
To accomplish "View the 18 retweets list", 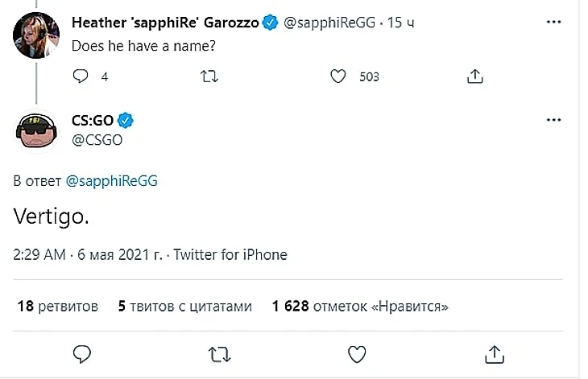I will point(57,307).
